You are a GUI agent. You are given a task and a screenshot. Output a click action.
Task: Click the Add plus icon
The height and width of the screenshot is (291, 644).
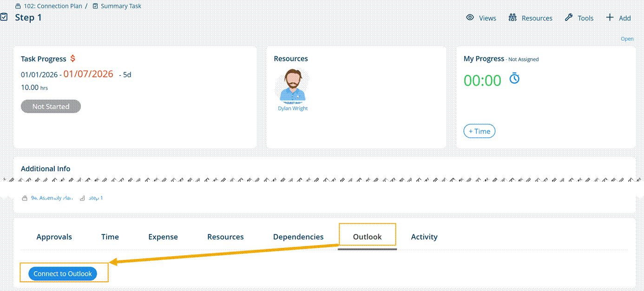610,18
